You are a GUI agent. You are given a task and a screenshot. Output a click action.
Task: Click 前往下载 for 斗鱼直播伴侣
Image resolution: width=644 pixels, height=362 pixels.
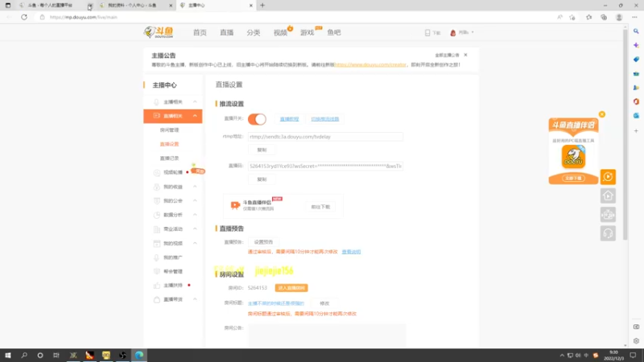coord(320,207)
